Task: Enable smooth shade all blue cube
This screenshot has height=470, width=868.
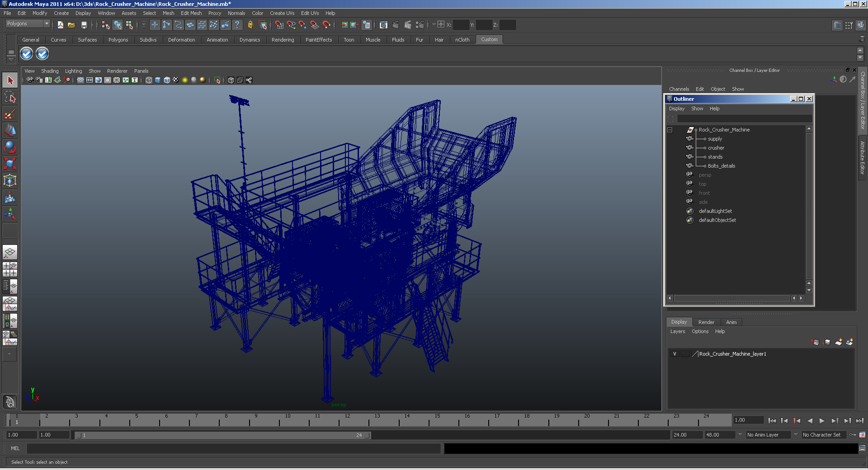Action: (158, 80)
